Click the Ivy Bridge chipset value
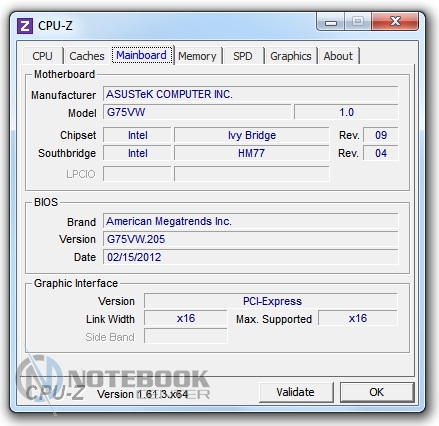439x426 pixels. click(252, 135)
